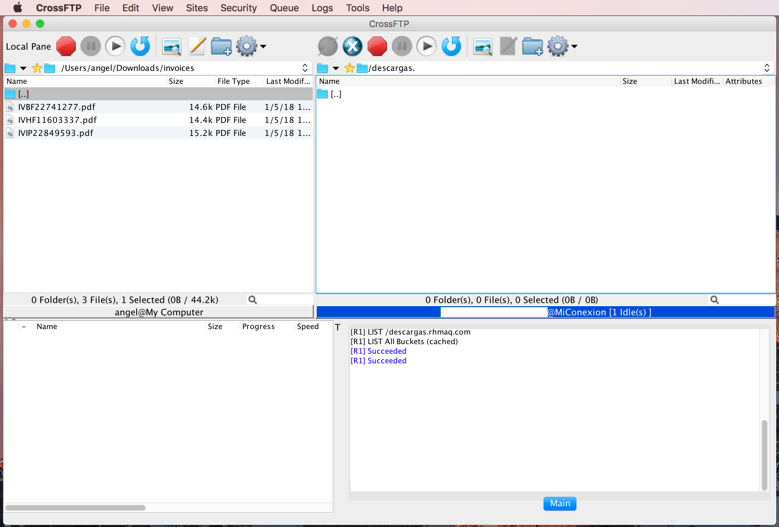Open remote pane gear settings dropdown
The height and width of the screenshot is (527, 779).
point(561,46)
